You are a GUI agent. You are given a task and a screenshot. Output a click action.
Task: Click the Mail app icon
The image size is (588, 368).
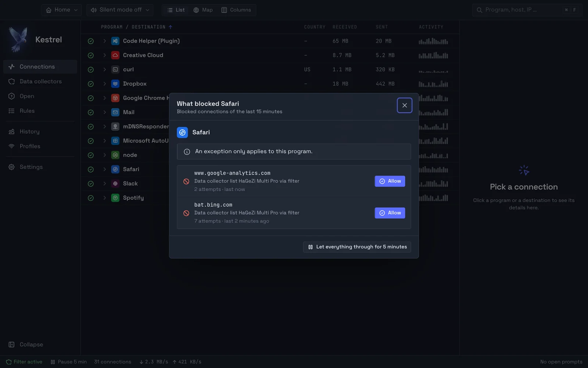(x=115, y=112)
